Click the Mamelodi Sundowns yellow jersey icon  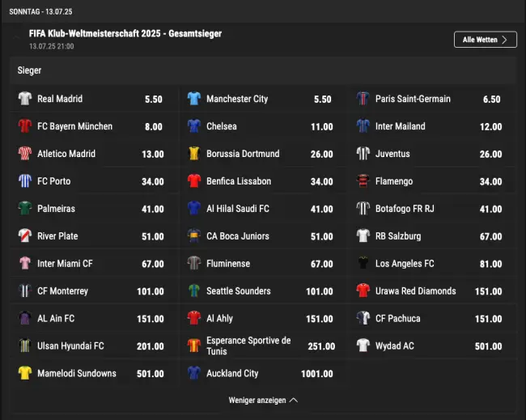tap(25, 373)
